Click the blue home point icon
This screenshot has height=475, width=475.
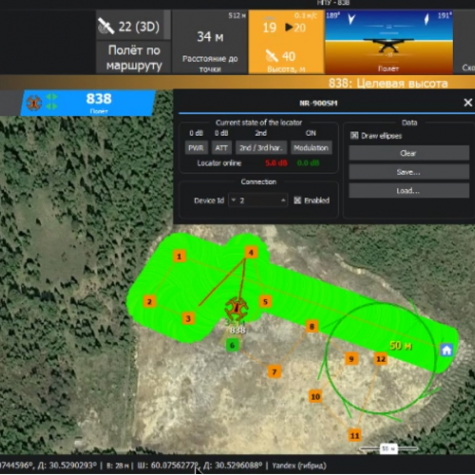[447, 350]
